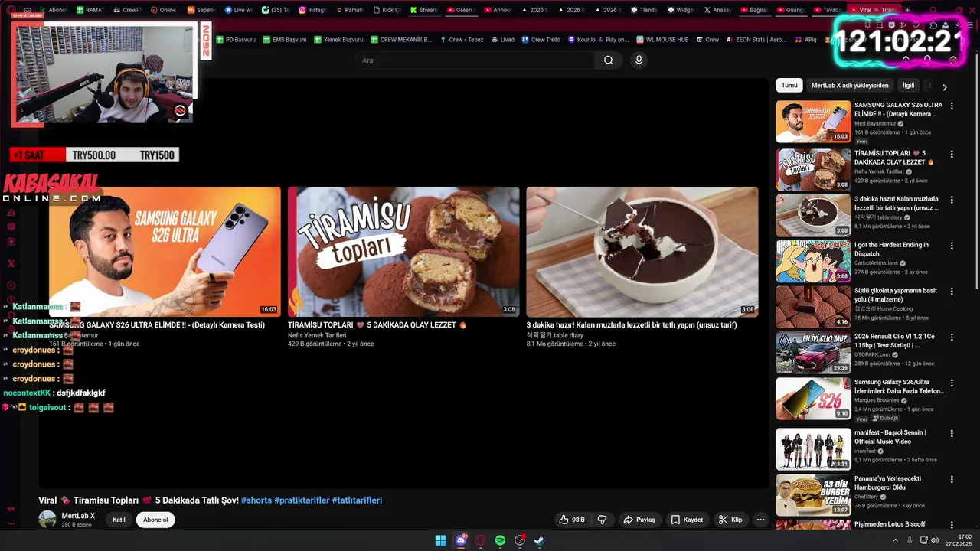Open more actions for Sütlü çikolata sidebar video
This screenshot has width=980, height=551.
click(x=952, y=292)
